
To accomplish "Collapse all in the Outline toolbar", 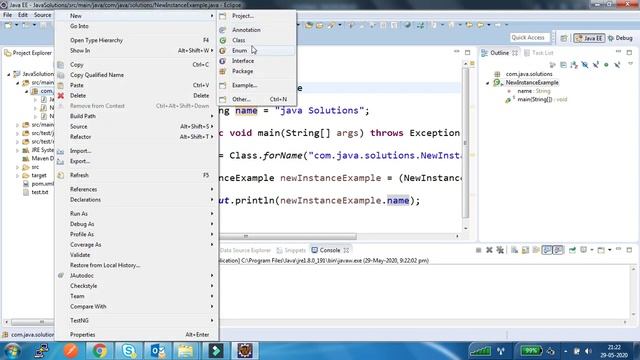I will [x=563, y=65].
